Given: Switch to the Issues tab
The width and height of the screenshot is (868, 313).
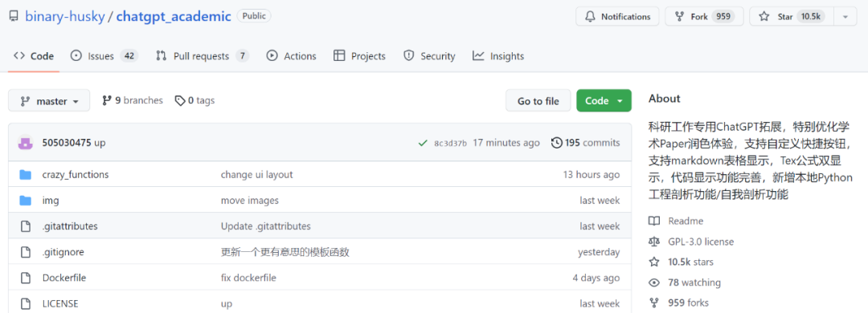Looking at the screenshot, I should coord(104,56).
